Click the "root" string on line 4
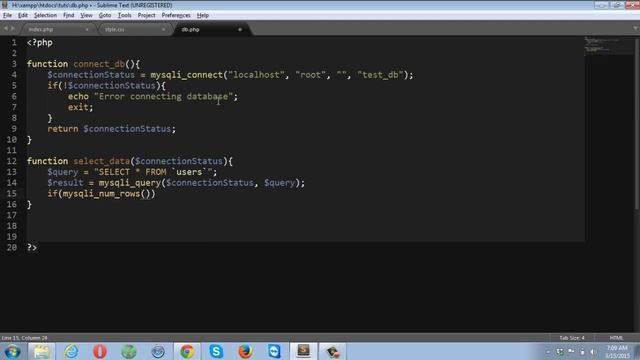Screen dimensions: 640x360 coord(311,75)
